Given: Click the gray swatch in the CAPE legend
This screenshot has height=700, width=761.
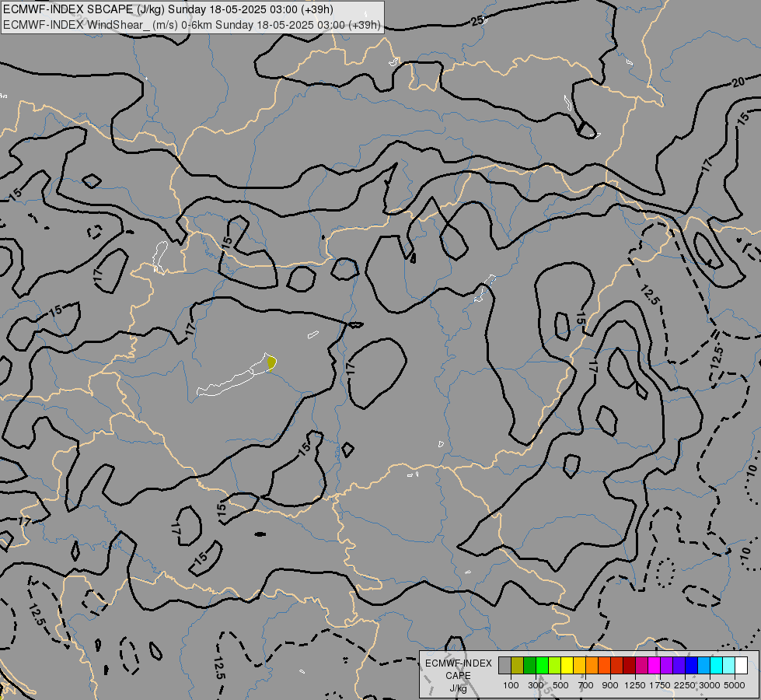Looking at the screenshot, I should [504, 665].
